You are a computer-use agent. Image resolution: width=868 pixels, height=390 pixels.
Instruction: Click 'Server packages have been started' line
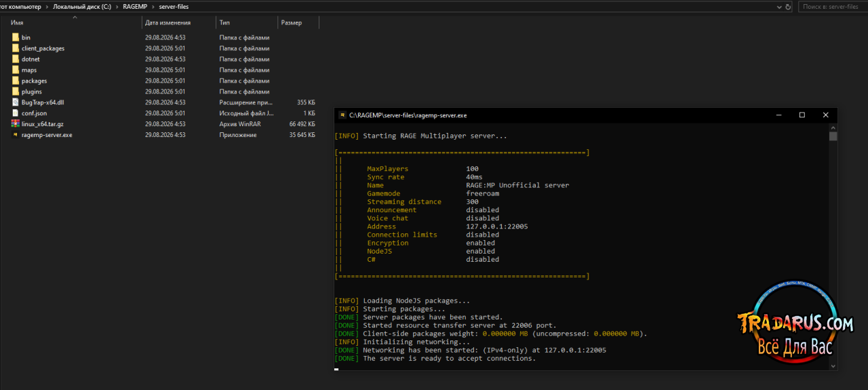[x=433, y=317]
